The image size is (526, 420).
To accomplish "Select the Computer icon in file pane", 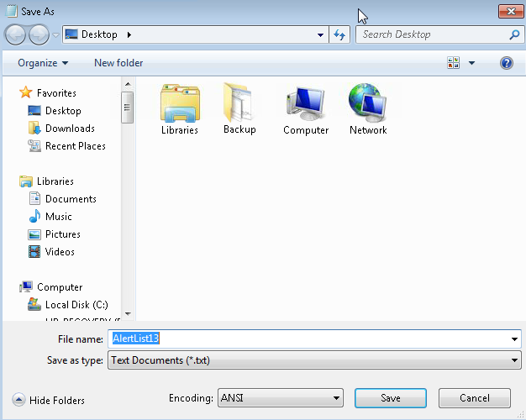I will point(306,102).
